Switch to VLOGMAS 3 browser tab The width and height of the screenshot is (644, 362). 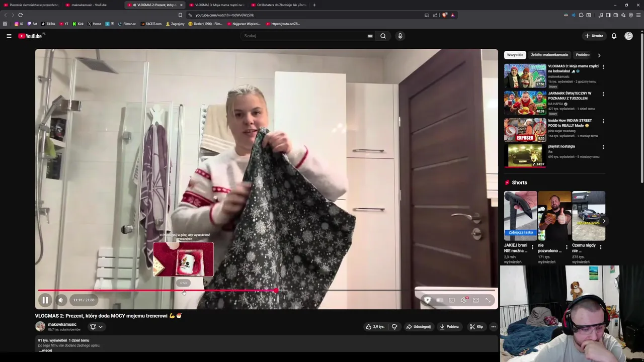[x=217, y=5]
